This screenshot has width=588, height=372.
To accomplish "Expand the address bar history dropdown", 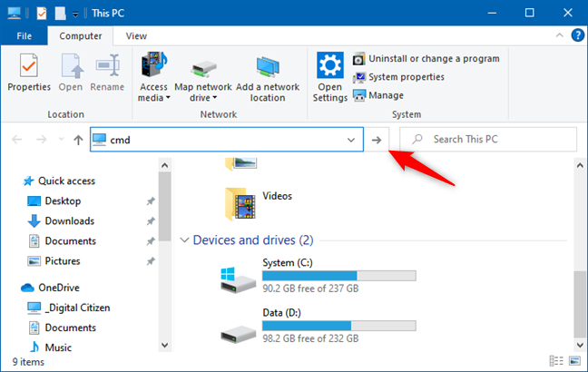I will pos(351,140).
